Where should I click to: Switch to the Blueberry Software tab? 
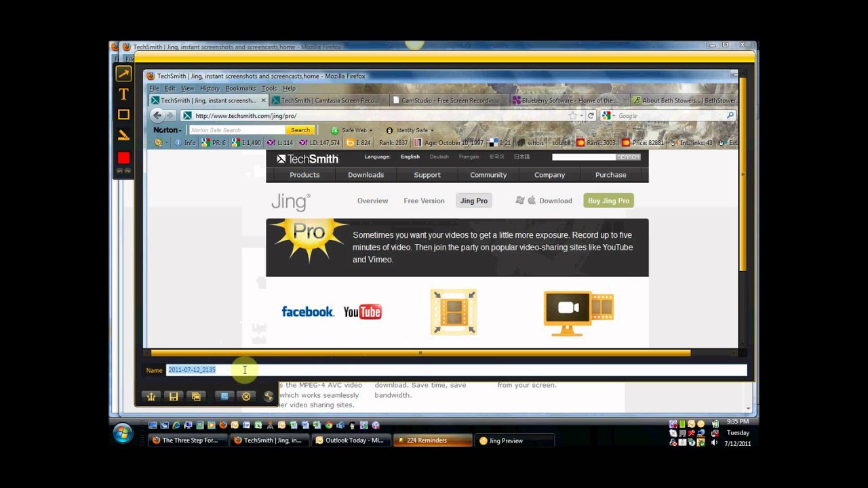[569, 100]
